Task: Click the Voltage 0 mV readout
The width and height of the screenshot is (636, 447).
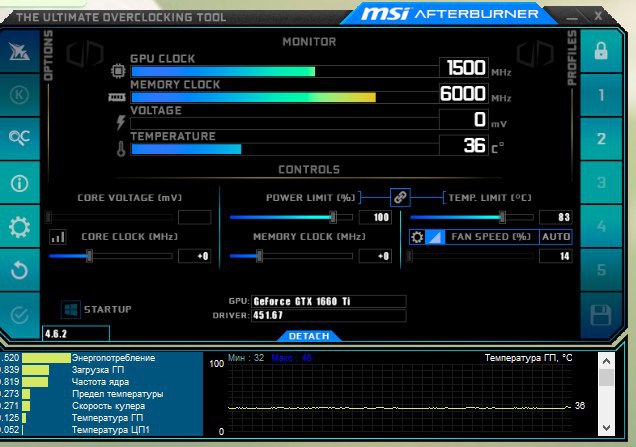Action: click(x=464, y=119)
